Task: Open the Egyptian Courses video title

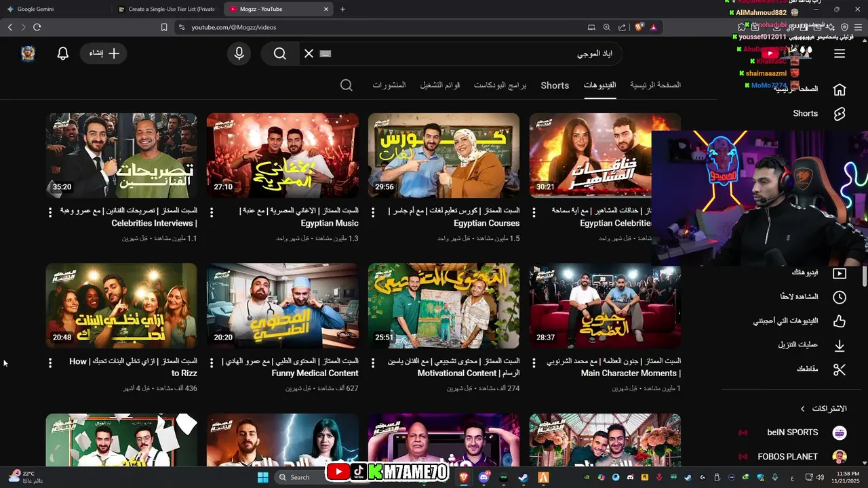Action: pyautogui.click(x=452, y=217)
